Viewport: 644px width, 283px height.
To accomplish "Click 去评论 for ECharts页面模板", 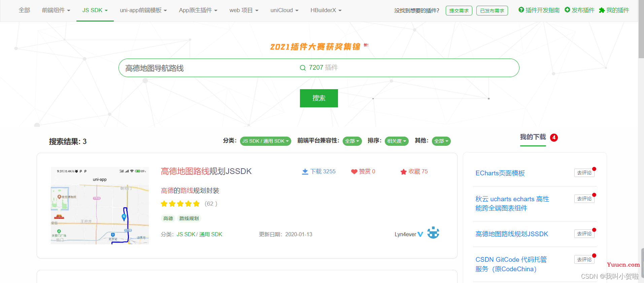I will click(584, 173).
